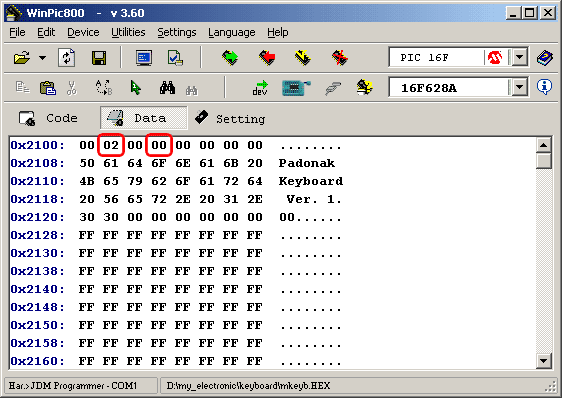This screenshot has width=562, height=398.
Task: Select byte 50 at row 0x2108
Action: (x=87, y=163)
